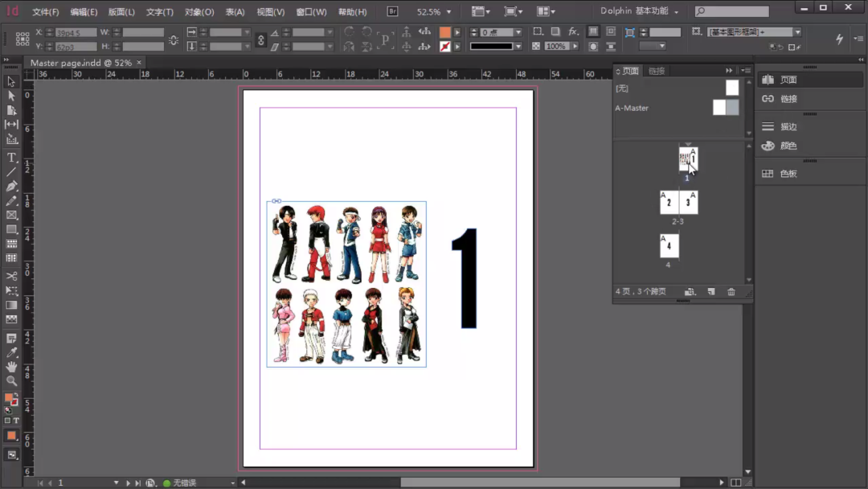Image resolution: width=868 pixels, height=489 pixels.
Task: Select the Rectangle tool
Action: [x=11, y=229]
